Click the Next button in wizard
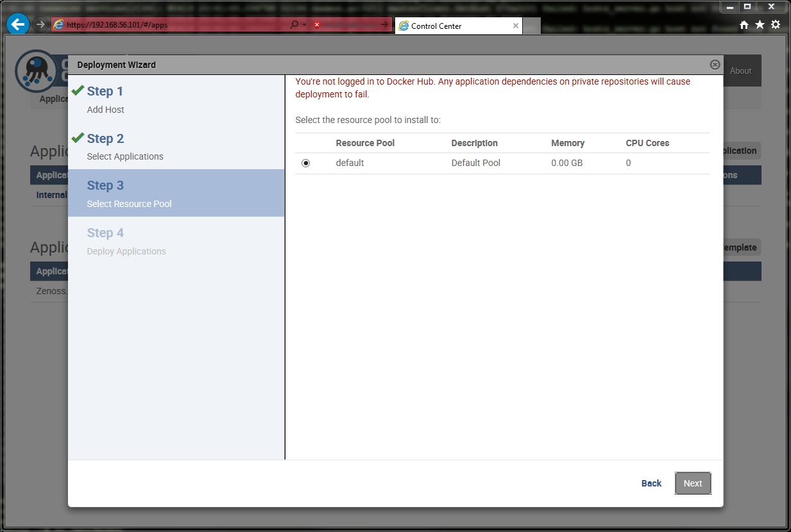This screenshot has width=791, height=532. (x=692, y=483)
